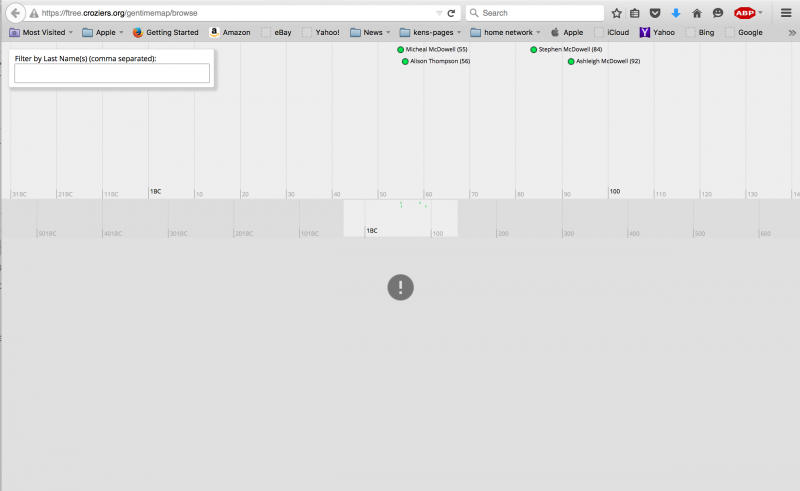Open the Most Visited bookmarks folder
The image size is (800, 491).
tap(41, 32)
